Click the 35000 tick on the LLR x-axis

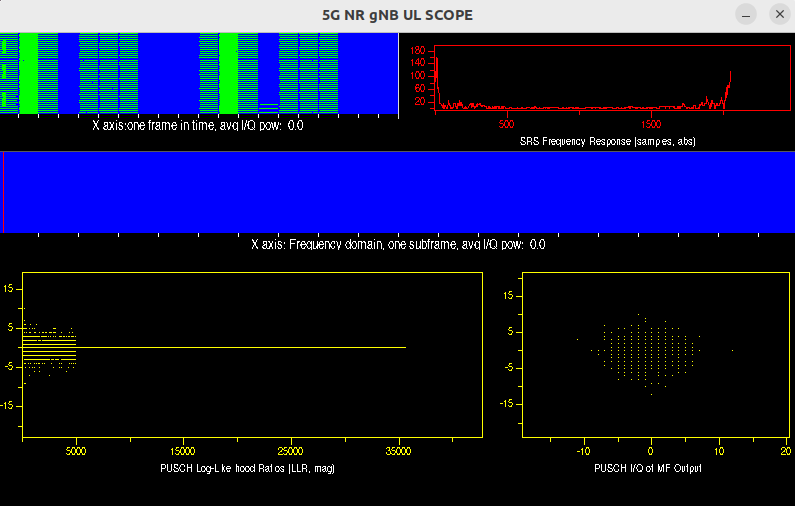pyautogui.click(x=398, y=452)
